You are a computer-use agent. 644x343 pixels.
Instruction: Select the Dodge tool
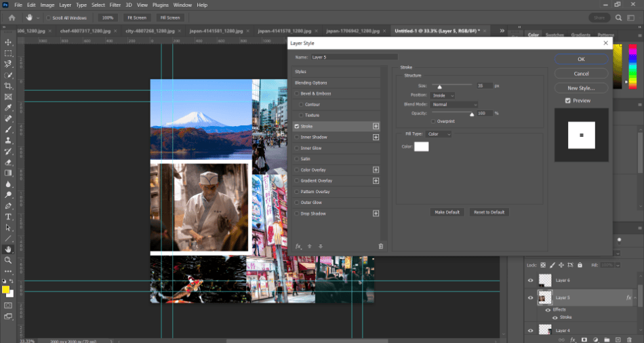8,195
